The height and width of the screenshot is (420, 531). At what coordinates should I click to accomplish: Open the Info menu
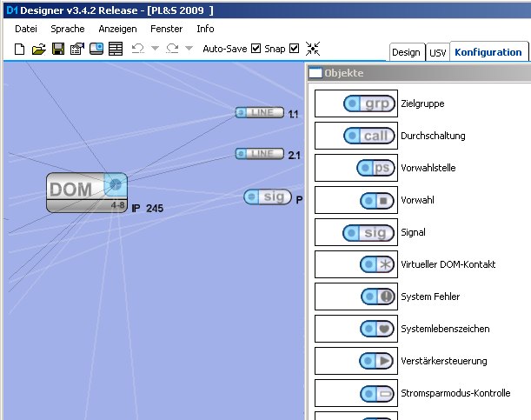pos(206,29)
